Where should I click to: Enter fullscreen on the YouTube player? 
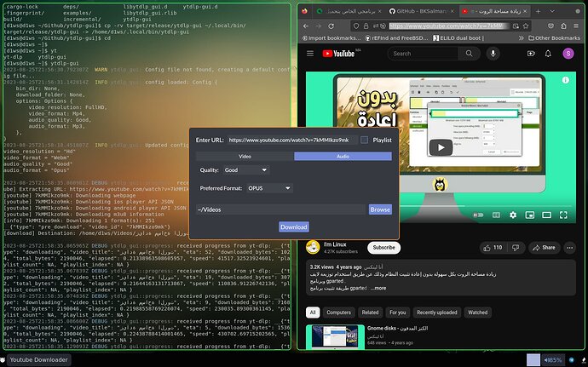(x=563, y=215)
